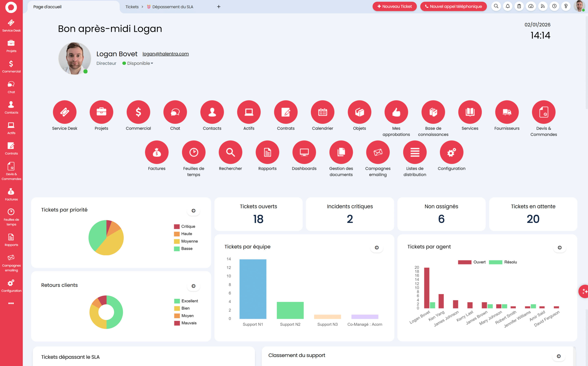Toggle the Critique legend entry
This screenshot has width=588, height=366.
tap(184, 226)
